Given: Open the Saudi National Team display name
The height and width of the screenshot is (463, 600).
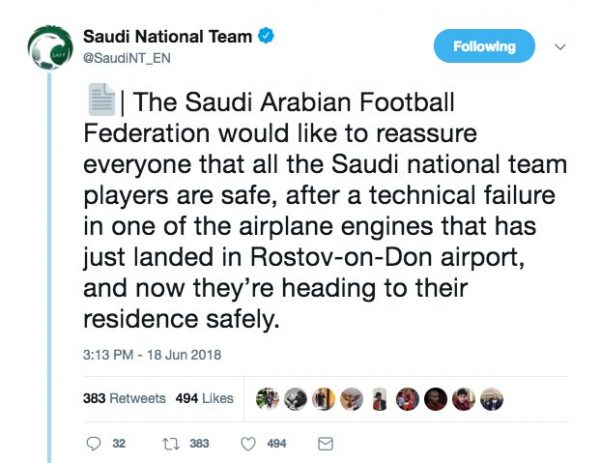Looking at the screenshot, I should (x=167, y=37).
